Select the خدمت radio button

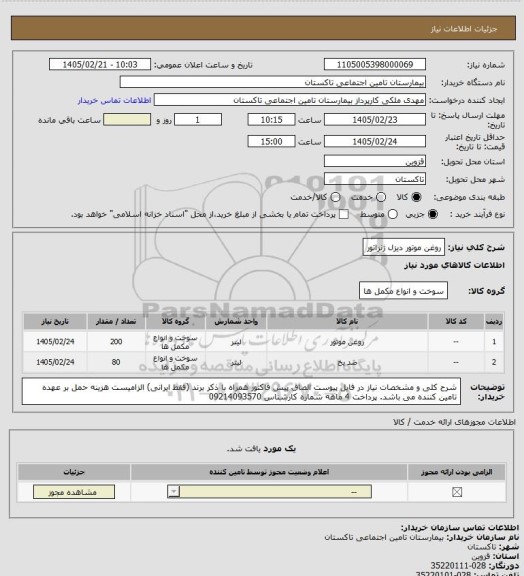tap(381, 197)
